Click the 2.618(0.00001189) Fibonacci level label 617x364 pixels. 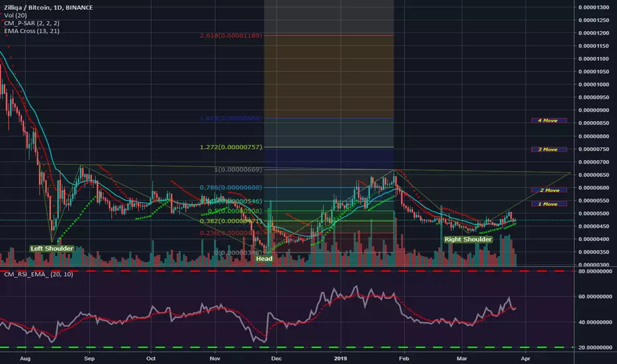point(230,36)
